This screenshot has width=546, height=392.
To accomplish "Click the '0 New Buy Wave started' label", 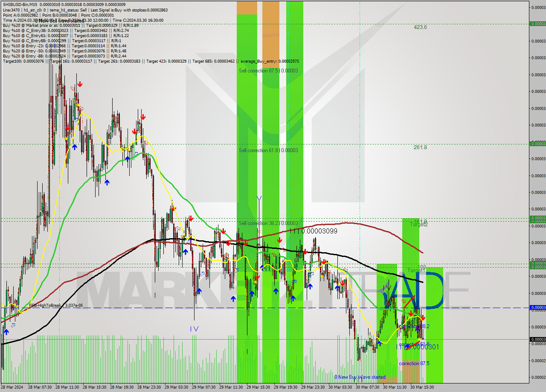I will [360, 377].
